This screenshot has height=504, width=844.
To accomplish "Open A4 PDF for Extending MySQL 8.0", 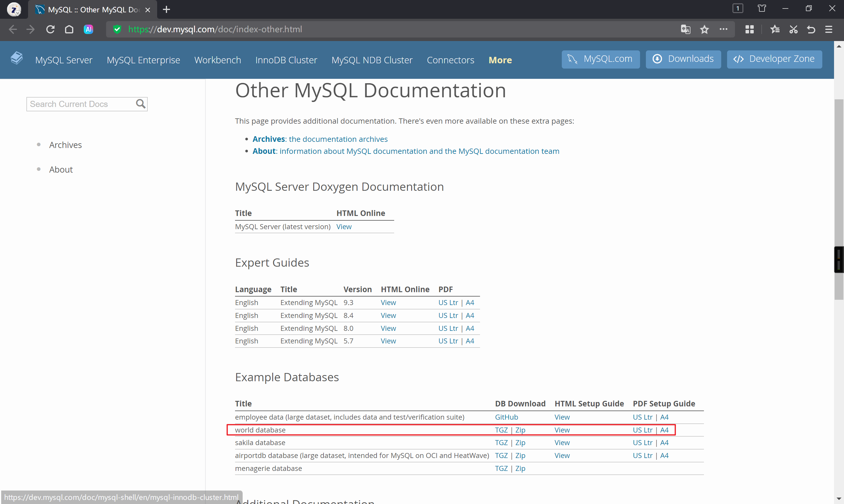I will tap(470, 328).
